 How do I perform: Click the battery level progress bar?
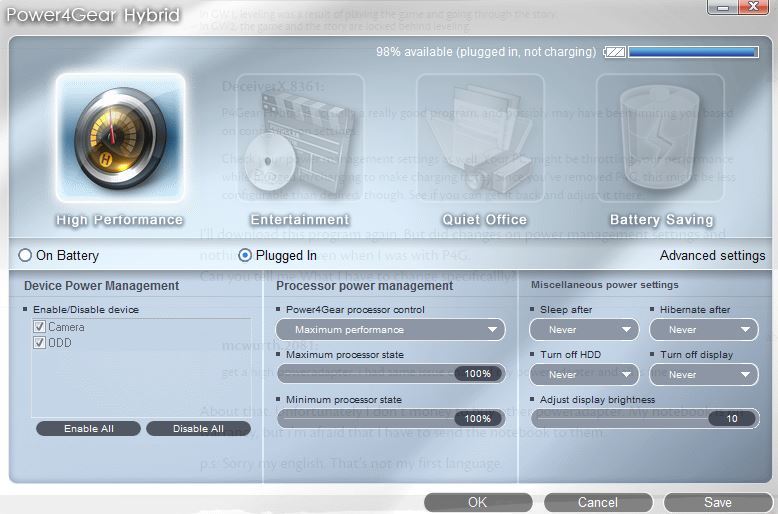click(693, 52)
